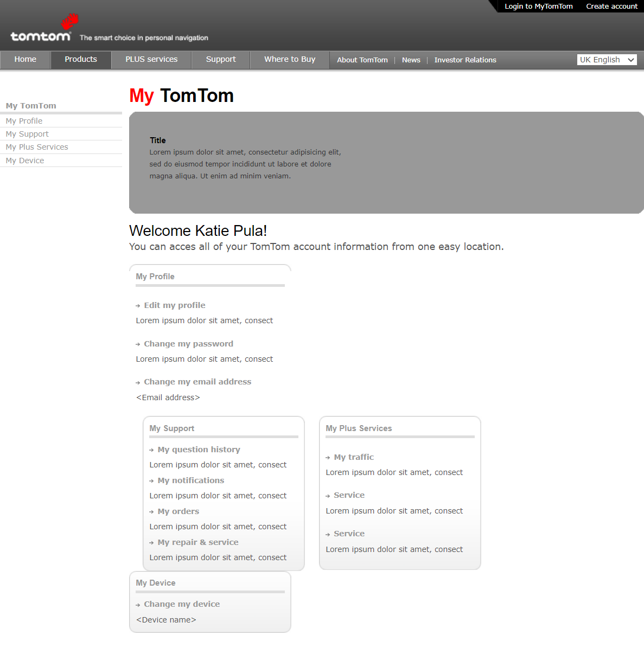Click the arrow icon beside My repair & service
Viewport: 644px width, 648px height.
click(152, 543)
